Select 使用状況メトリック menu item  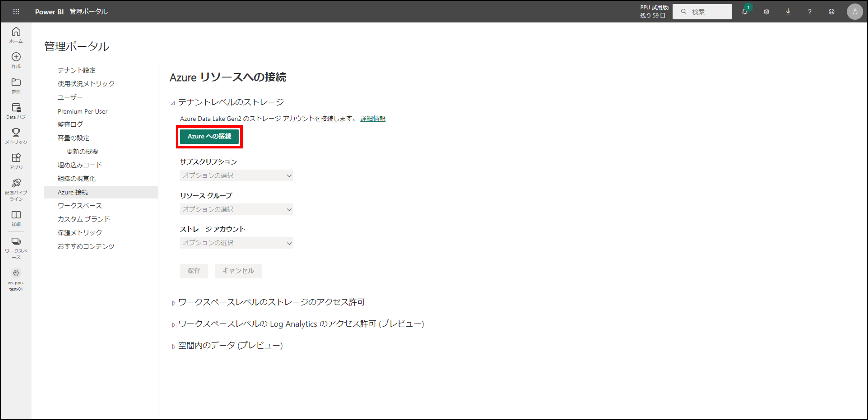coord(86,83)
